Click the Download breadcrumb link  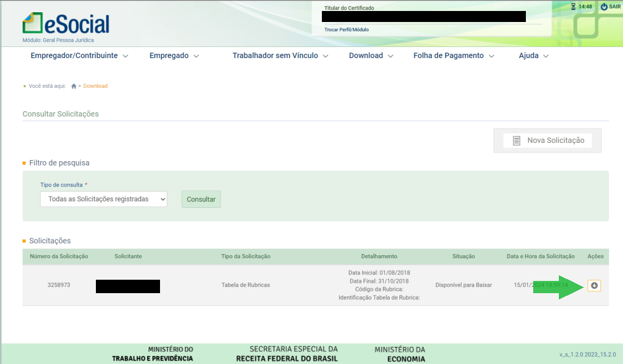tap(95, 86)
